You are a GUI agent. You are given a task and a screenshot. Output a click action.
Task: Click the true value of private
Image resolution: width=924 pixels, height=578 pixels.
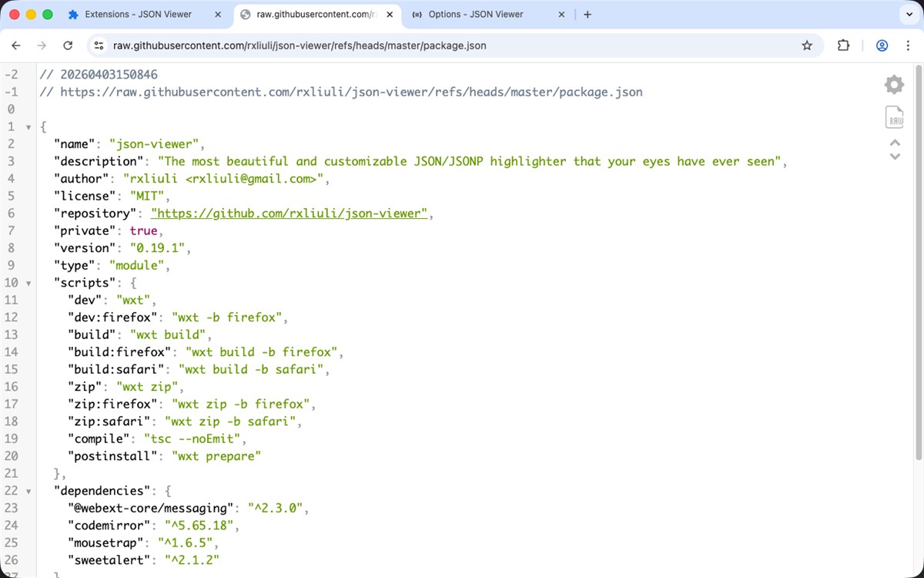click(x=144, y=230)
